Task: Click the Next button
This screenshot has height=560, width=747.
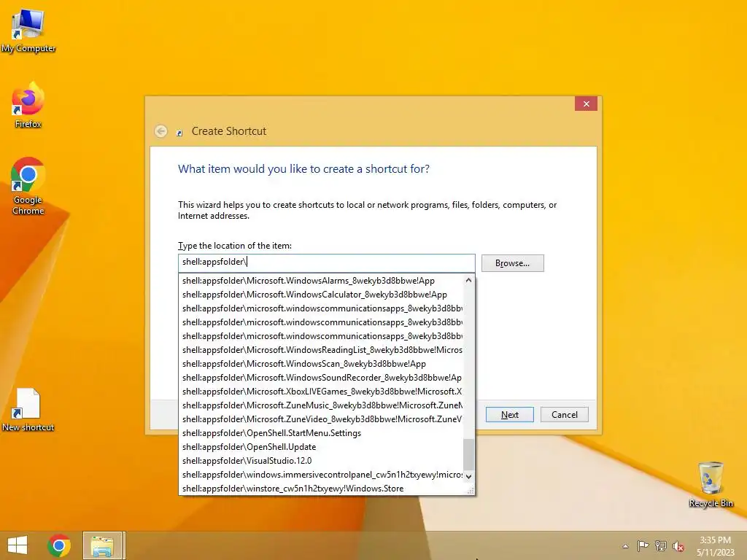Action: [510, 415]
